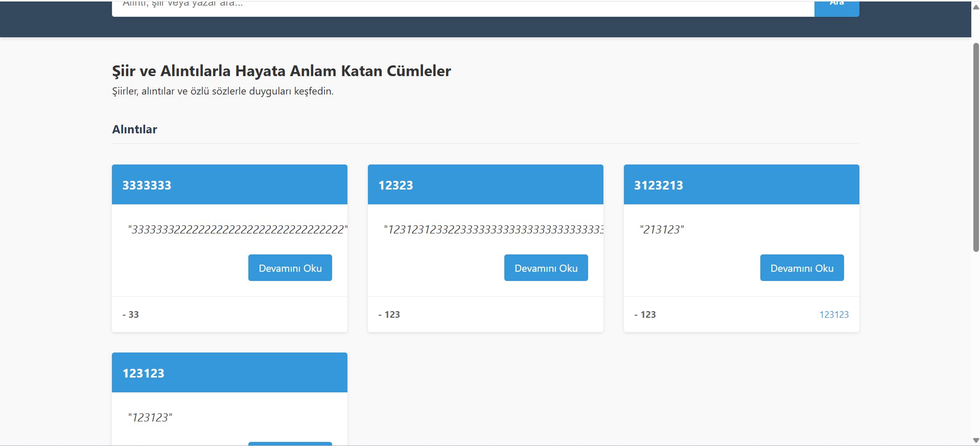The height and width of the screenshot is (446, 980).
Task: Open the 123123 link on the 3123213 card
Action: tap(834, 314)
